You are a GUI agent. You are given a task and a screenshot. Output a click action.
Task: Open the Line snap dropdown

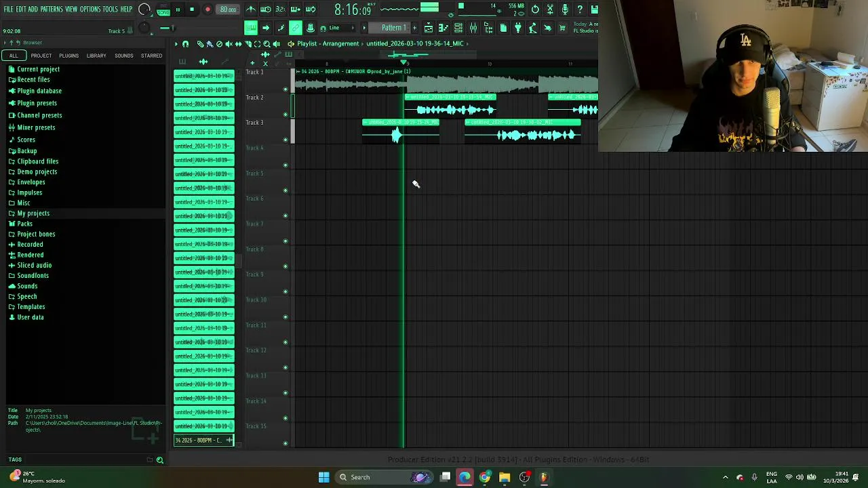pyautogui.click(x=341, y=28)
